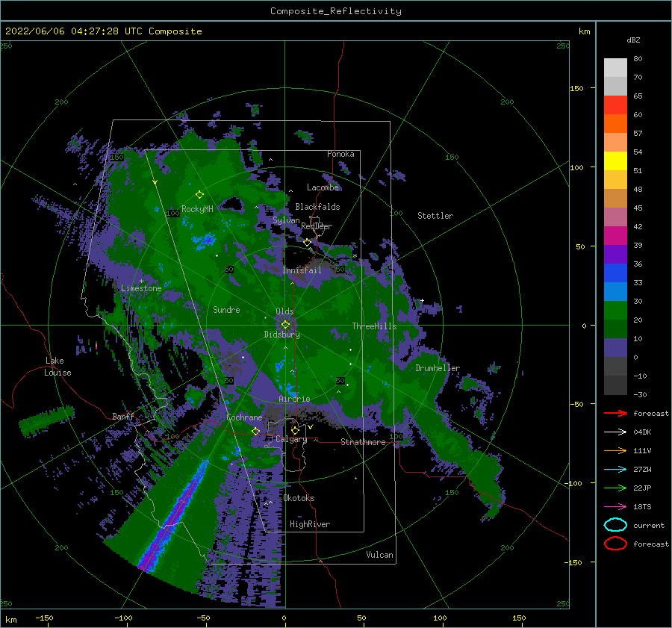This screenshot has width=672, height=628.
Task: Click the Okotoks city label
Action: tap(299, 498)
